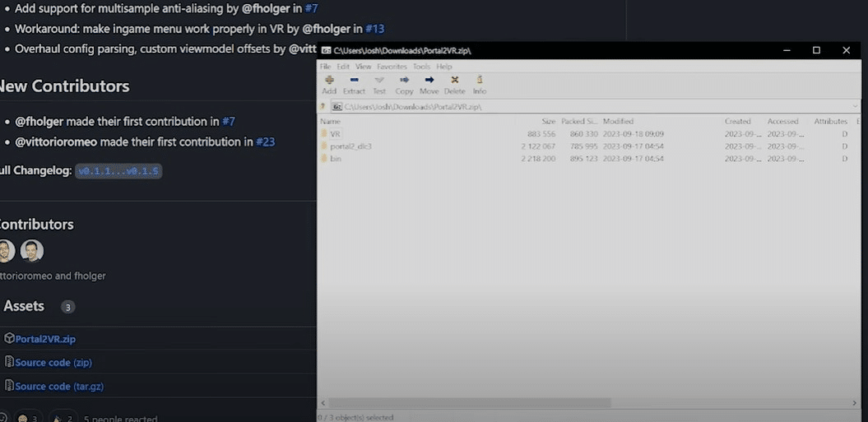This screenshot has width=868, height=422.
Task: Open the Tools menu
Action: coord(421,67)
